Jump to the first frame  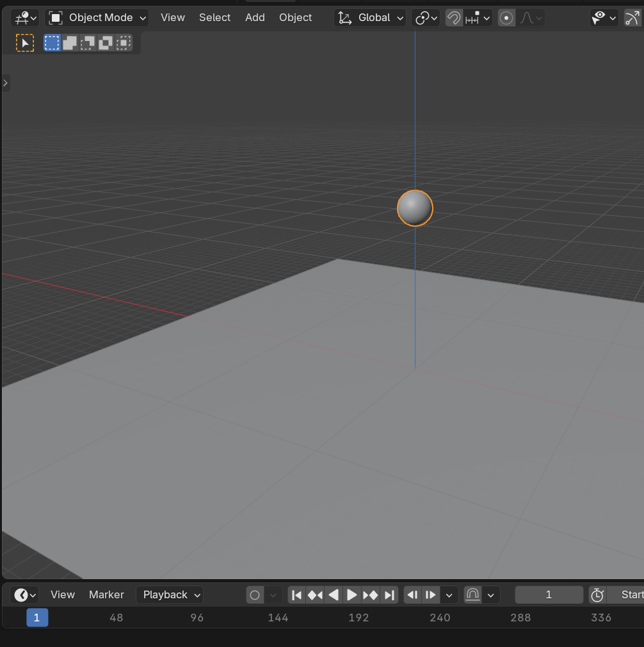[296, 595]
